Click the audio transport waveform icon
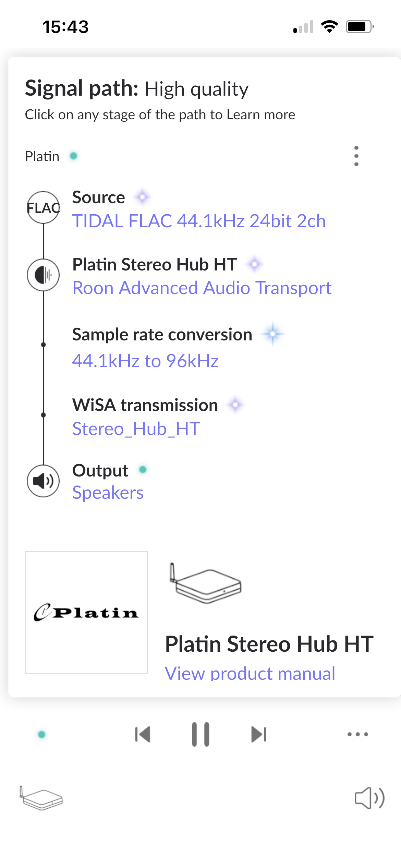The height and width of the screenshot is (868, 401). point(44,275)
